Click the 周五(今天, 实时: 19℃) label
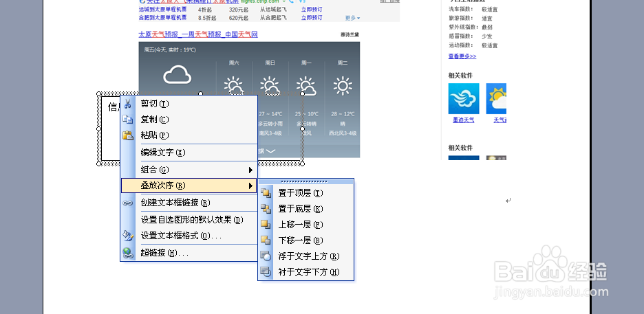The height and width of the screenshot is (314, 644). (170, 50)
